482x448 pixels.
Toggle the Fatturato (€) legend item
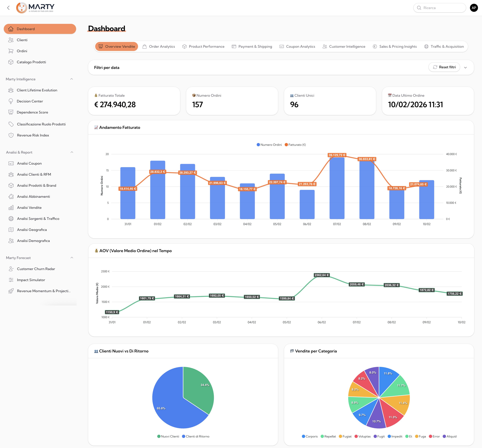tap(295, 145)
